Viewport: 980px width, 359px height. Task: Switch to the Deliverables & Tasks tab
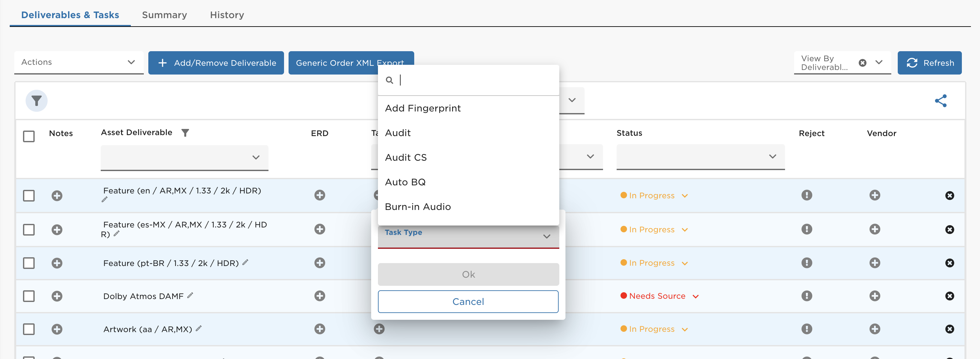tap(70, 15)
